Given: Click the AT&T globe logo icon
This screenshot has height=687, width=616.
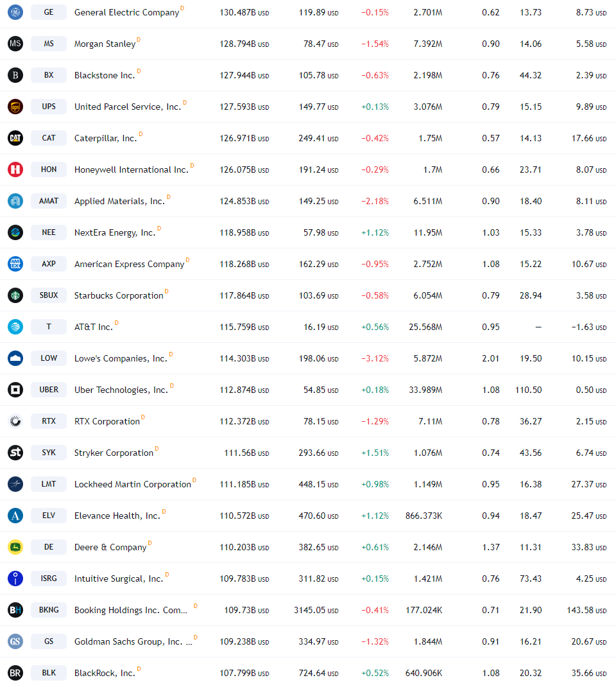Looking at the screenshot, I should pyautogui.click(x=15, y=327).
